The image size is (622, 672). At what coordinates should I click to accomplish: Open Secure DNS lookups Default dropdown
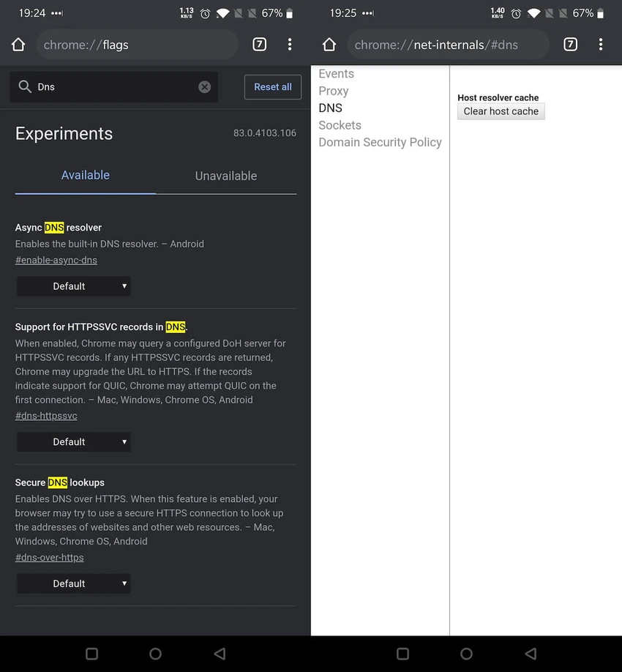74,583
